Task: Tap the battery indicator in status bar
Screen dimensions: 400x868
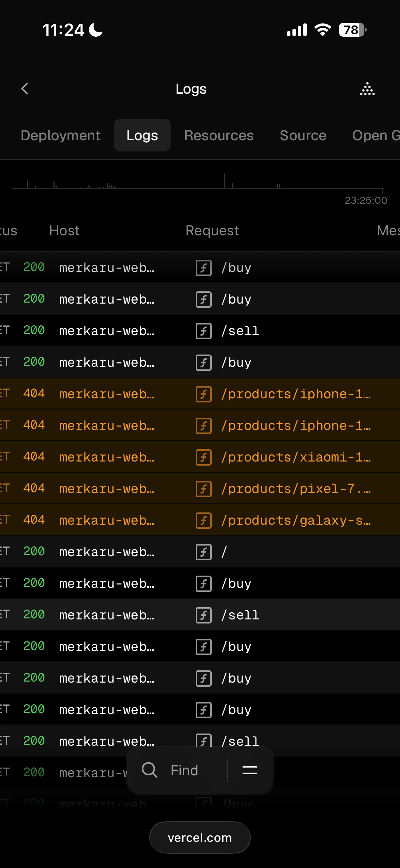Action: (353, 30)
